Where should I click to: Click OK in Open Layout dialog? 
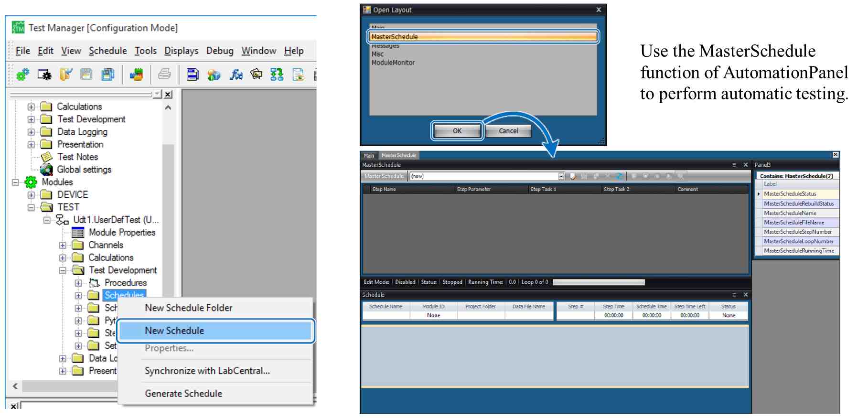pyautogui.click(x=457, y=131)
